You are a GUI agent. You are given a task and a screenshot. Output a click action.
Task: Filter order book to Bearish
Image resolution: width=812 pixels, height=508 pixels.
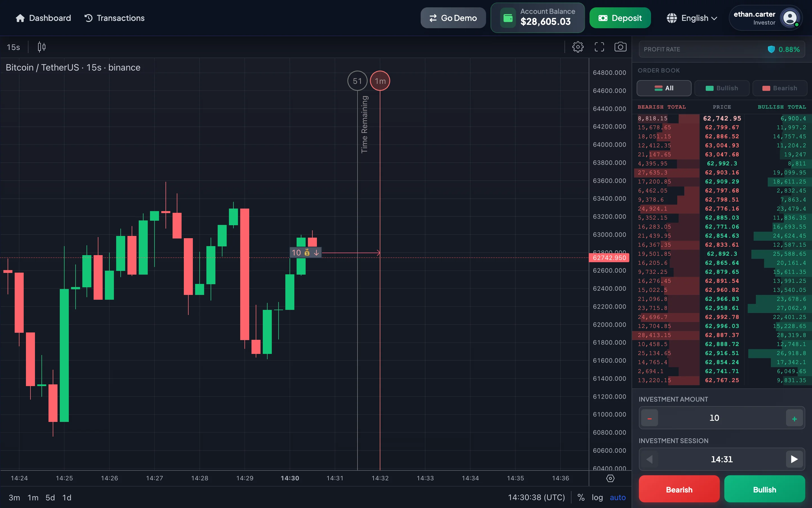(780, 88)
